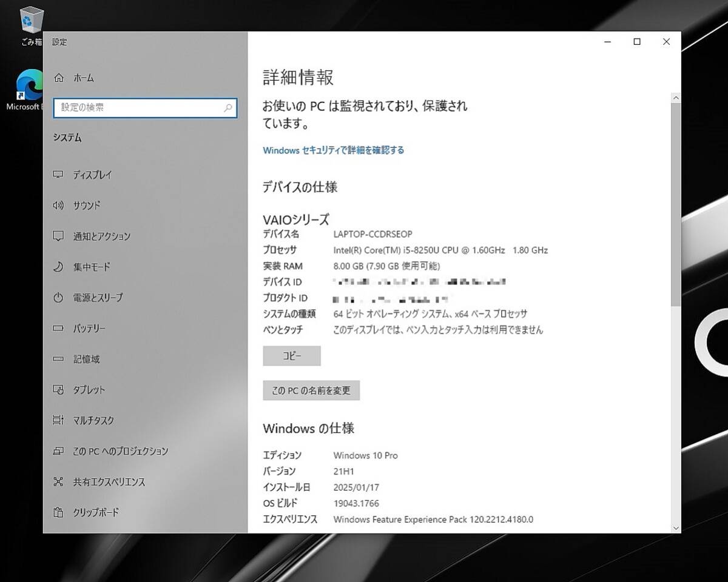This screenshot has height=582, width=728.
Task: Click install date 2025/01/17
Action: 356,487
